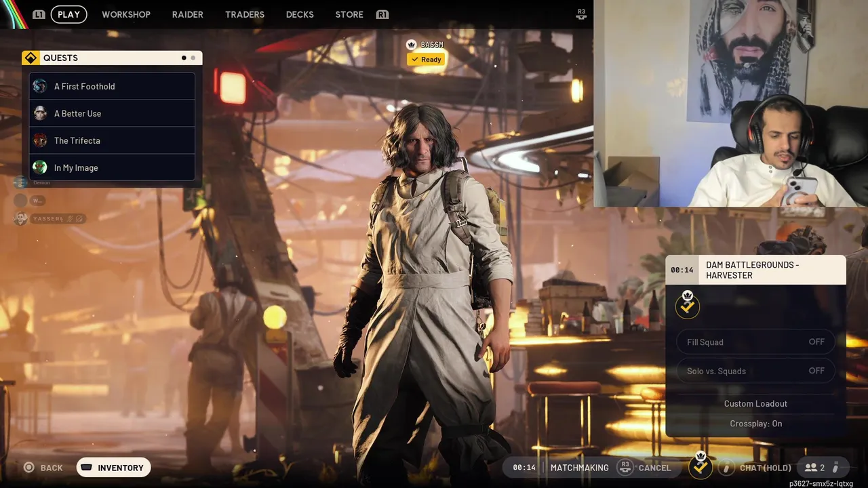Click the In My Image quest avatar
The width and height of the screenshot is (868, 488).
tap(40, 167)
